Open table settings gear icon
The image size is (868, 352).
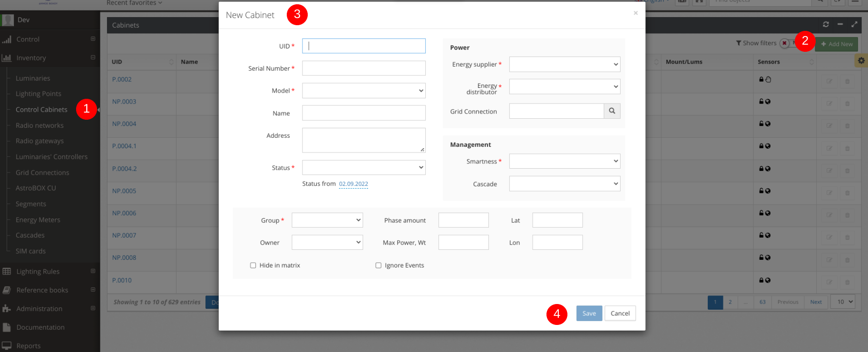(x=861, y=61)
